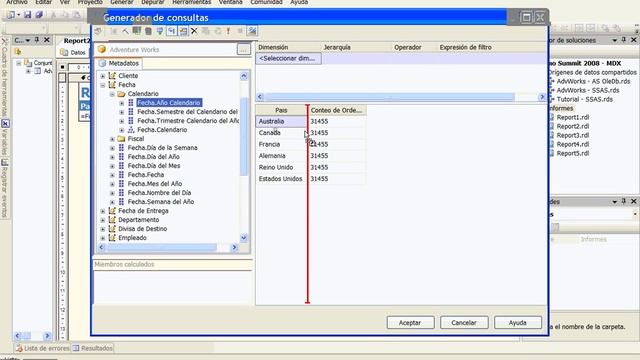640x360 pixels.
Task: Click the new project icon in main toolbar
Action: click(11, 15)
